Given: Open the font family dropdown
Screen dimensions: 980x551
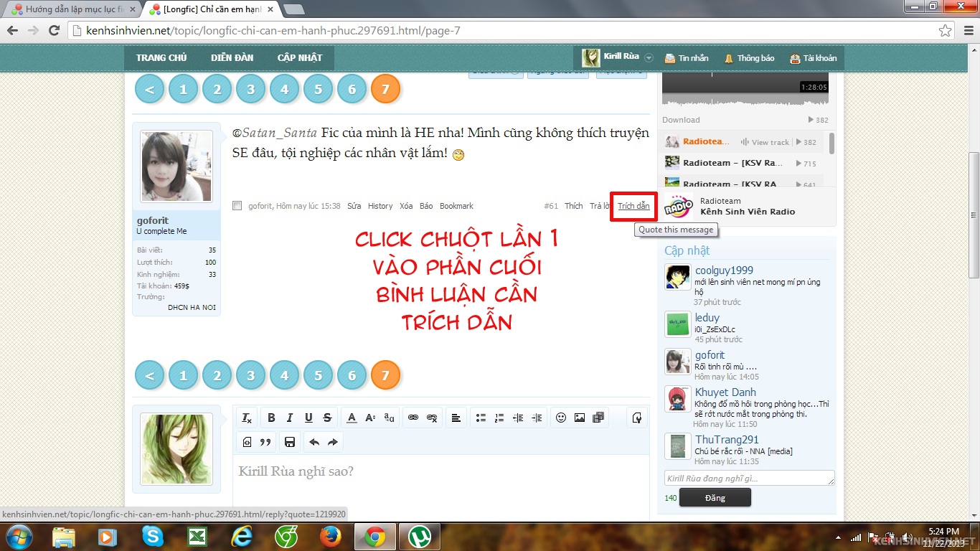Looking at the screenshot, I should coord(389,418).
